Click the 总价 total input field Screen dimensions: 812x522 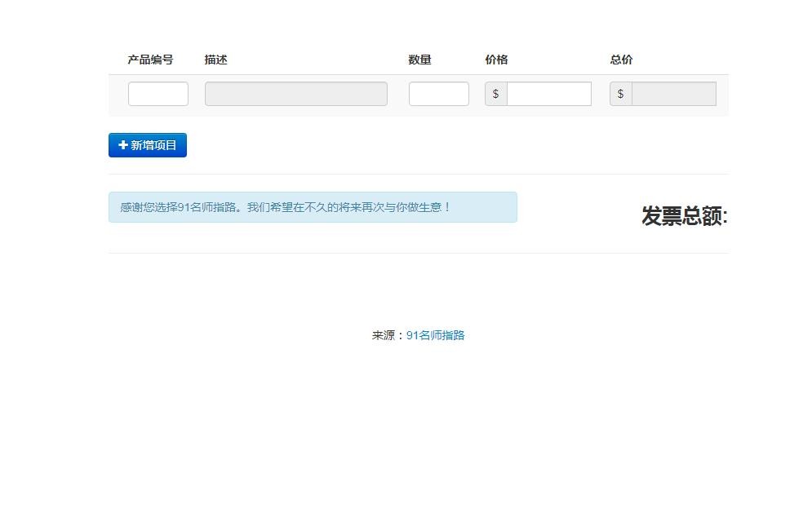point(674,94)
